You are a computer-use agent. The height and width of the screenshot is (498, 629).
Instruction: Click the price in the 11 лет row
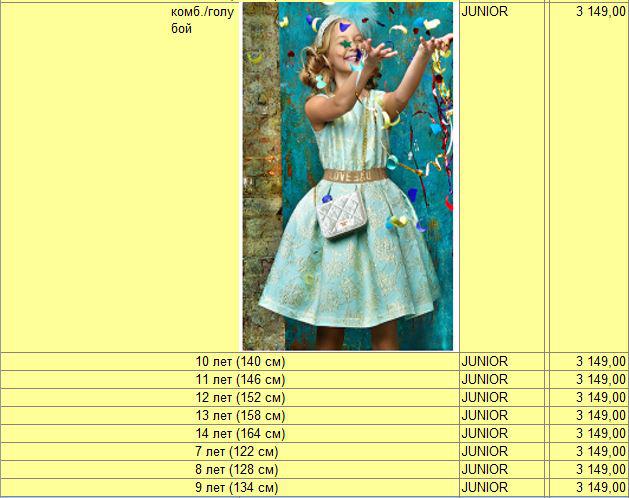tap(601, 380)
